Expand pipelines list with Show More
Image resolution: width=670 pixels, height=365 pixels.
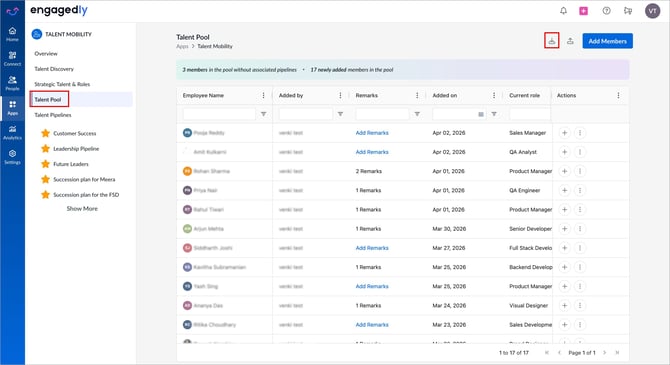[x=82, y=209]
